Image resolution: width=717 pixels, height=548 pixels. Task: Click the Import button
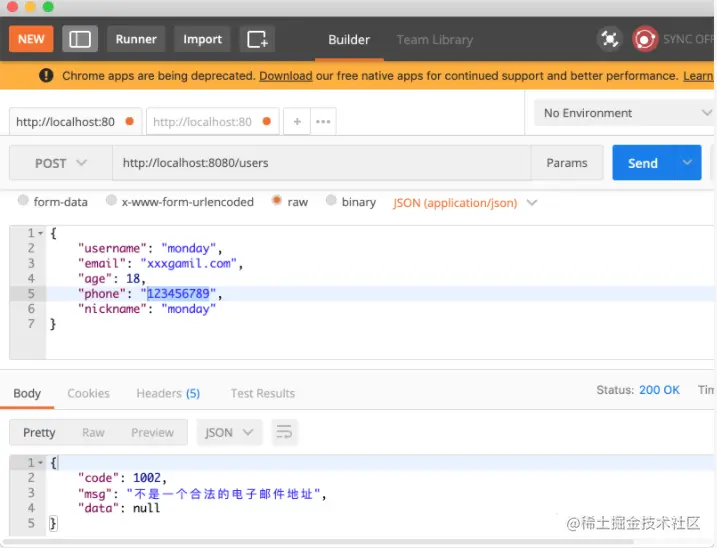click(x=202, y=39)
